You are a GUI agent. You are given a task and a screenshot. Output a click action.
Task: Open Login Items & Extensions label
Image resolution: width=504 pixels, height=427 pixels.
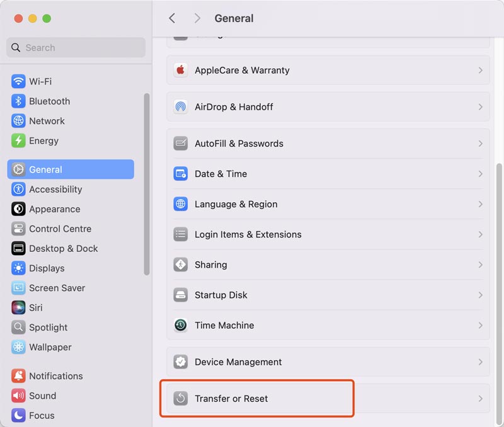coord(248,234)
